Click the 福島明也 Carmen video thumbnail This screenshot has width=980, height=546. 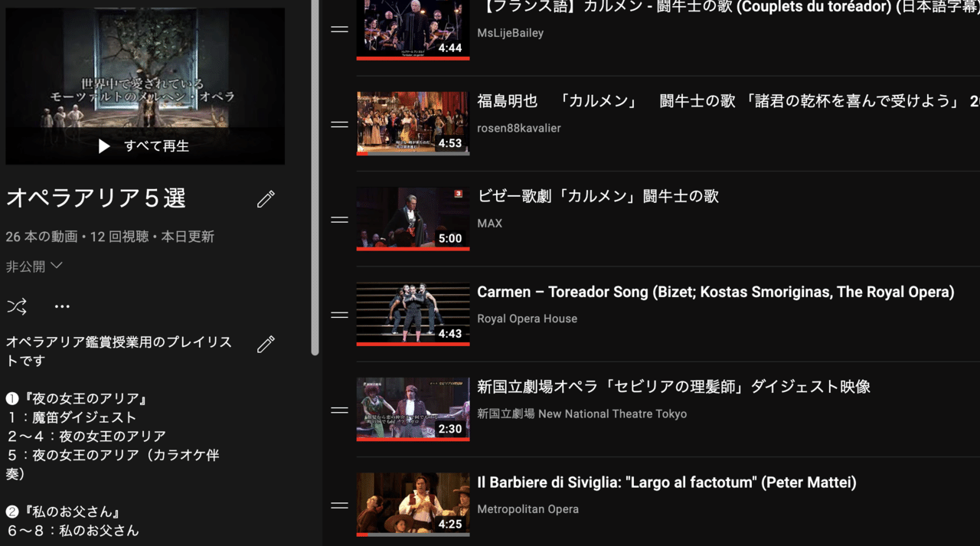click(x=413, y=123)
